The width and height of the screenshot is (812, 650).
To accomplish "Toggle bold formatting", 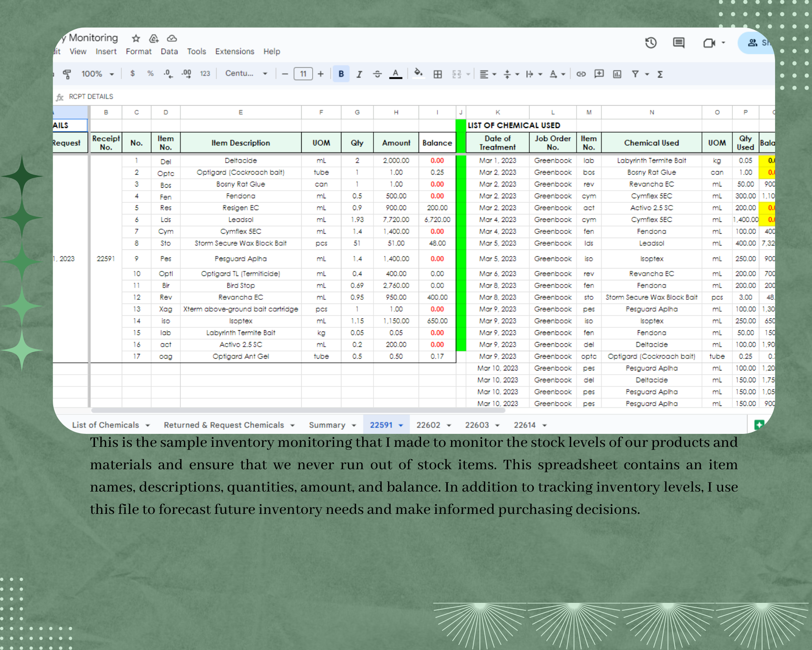I will point(341,74).
